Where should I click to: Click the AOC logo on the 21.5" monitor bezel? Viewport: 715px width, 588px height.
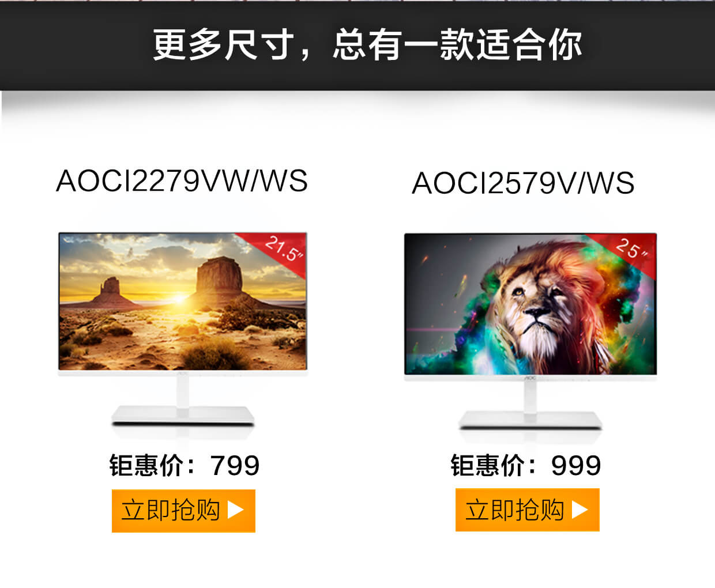[183, 374]
